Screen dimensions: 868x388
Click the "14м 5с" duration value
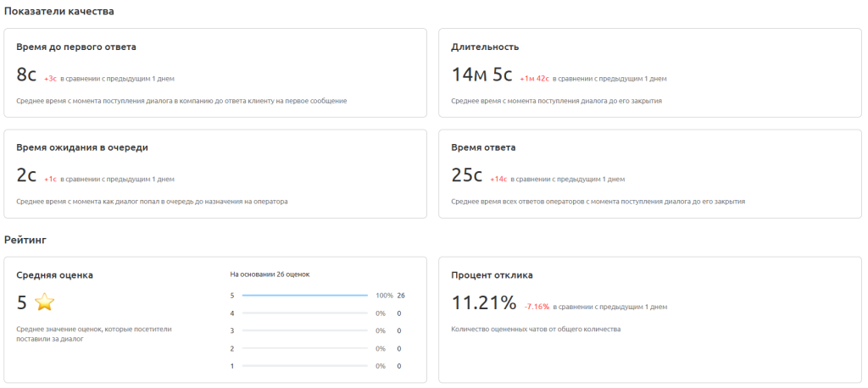point(481,75)
